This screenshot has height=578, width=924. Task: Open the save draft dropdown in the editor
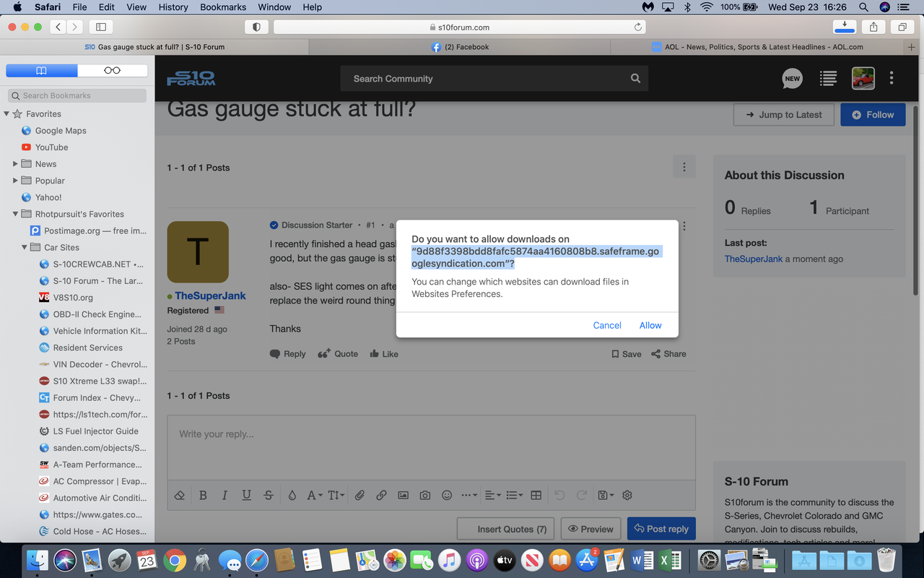(x=606, y=495)
